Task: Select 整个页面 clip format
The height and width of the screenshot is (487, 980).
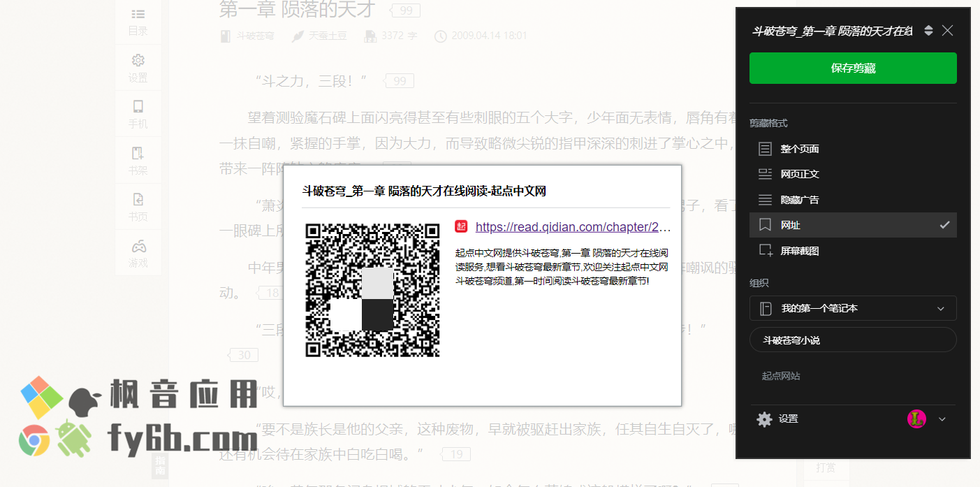Action: [x=853, y=149]
